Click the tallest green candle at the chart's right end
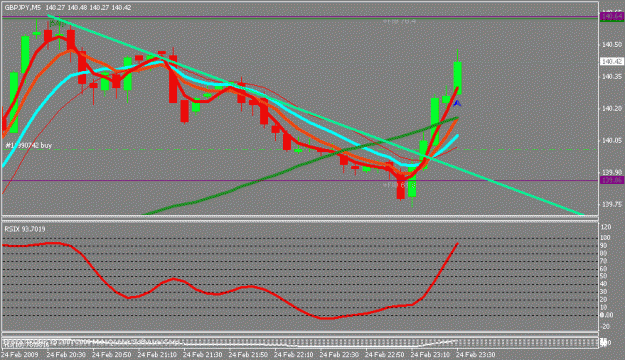 458,78
